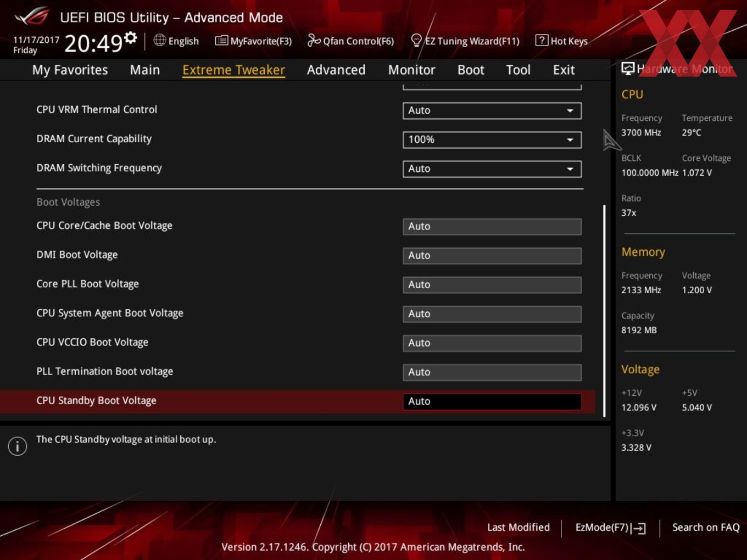Click the Qfan Control fan icon

pos(314,40)
